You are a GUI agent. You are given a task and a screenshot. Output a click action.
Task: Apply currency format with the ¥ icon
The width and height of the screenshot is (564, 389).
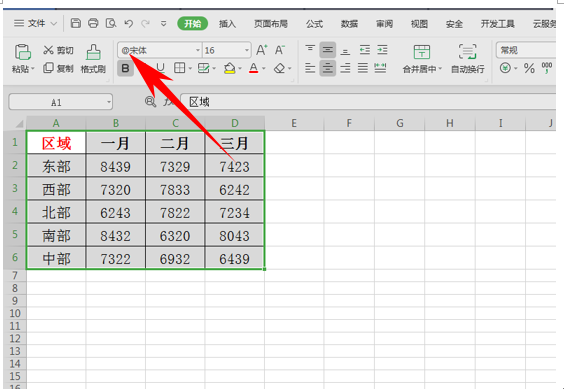tap(505, 68)
